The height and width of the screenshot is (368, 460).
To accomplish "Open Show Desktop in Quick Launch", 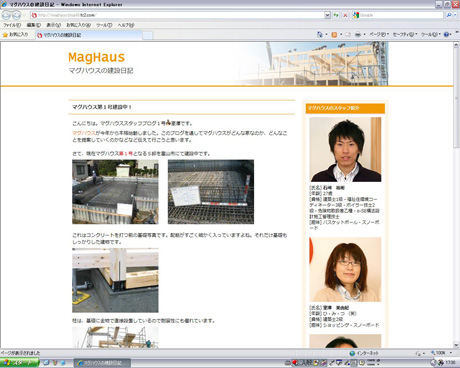I will click(46, 362).
